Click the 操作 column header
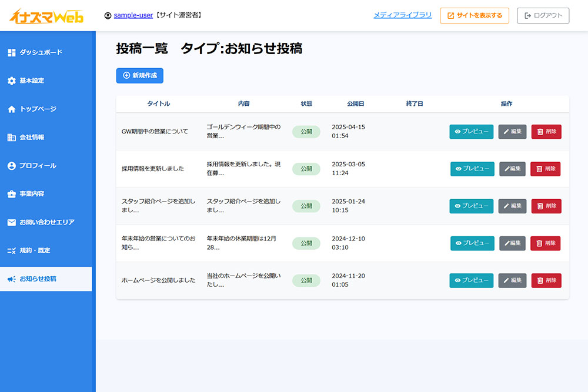The image size is (588, 392). click(506, 103)
